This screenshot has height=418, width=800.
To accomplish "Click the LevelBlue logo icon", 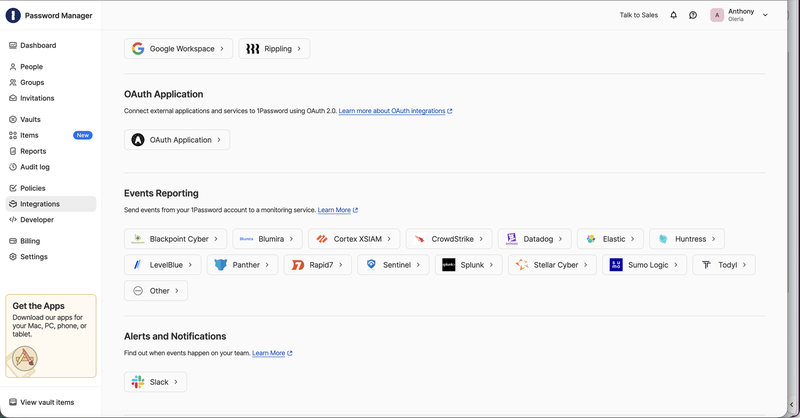I will pos(137,265).
